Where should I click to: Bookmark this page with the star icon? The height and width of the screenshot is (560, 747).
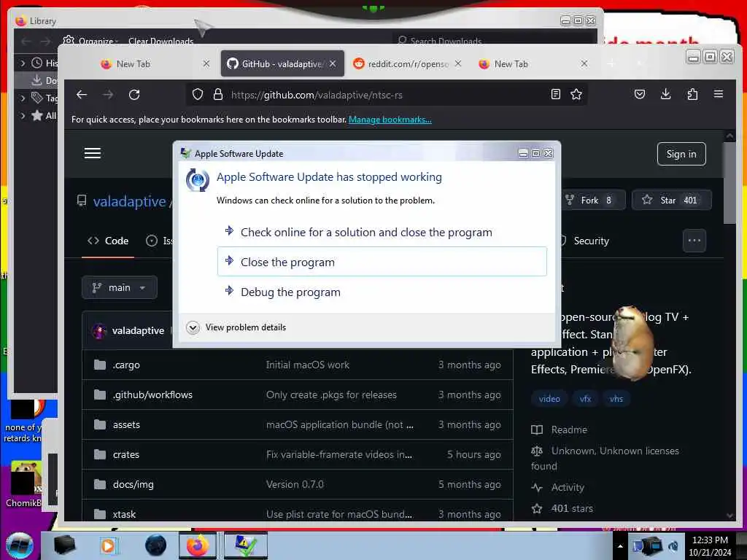[x=576, y=94]
